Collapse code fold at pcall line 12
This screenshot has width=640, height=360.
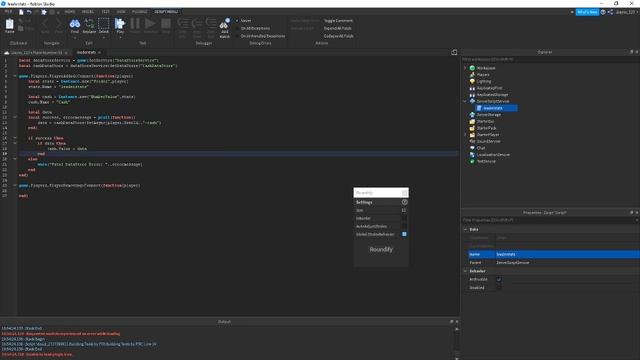point(15,117)
